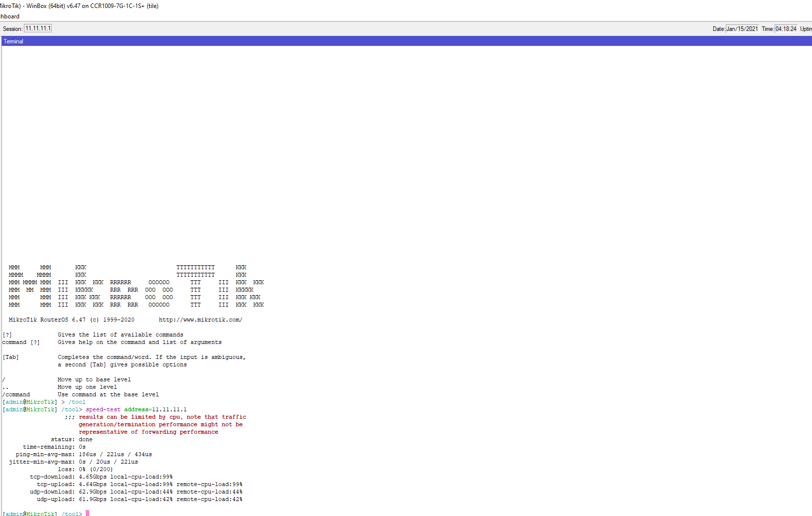The image size is (812, 516).
Task: Click the tcp-download value '4.65Gbps'
Action: coord(93,477)
